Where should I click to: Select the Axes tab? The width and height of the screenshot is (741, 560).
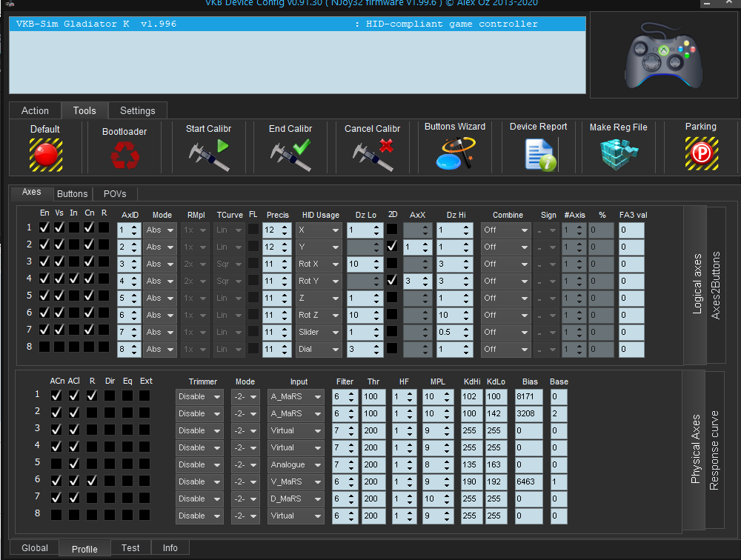tap(32, 192)
